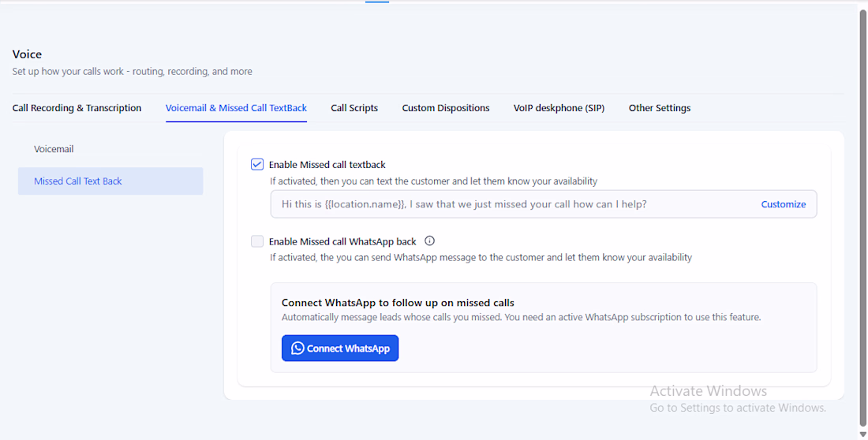
Task: Open Other Settings tab
Action: click(x=660, y=108)
